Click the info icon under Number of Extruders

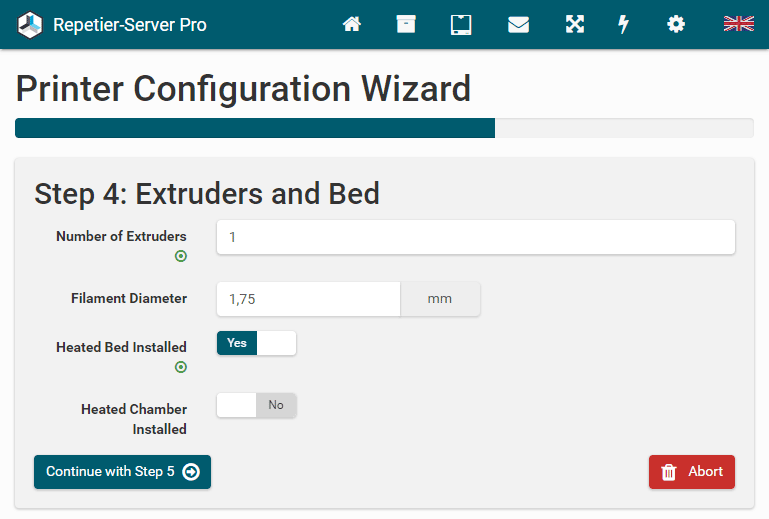coord(181,256)
